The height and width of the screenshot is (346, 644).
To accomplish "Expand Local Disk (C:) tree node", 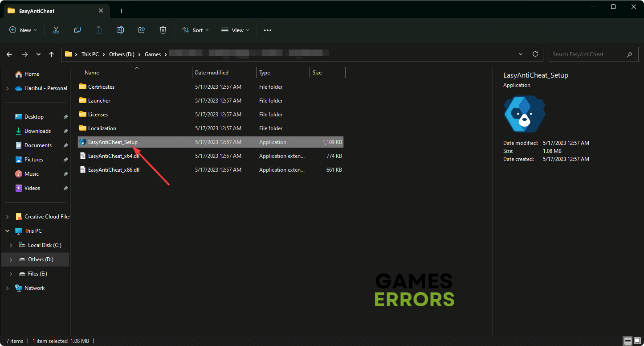I will pyautogui.click(x=11, y=245).
